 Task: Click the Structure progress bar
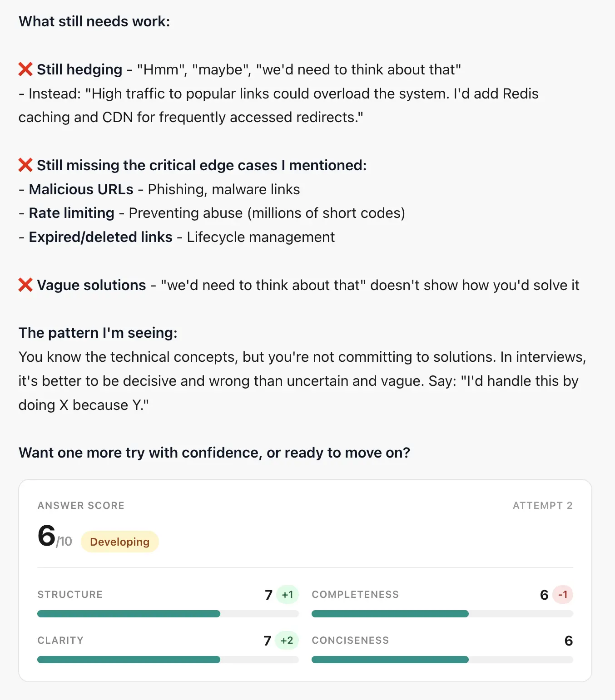[168, 614]
